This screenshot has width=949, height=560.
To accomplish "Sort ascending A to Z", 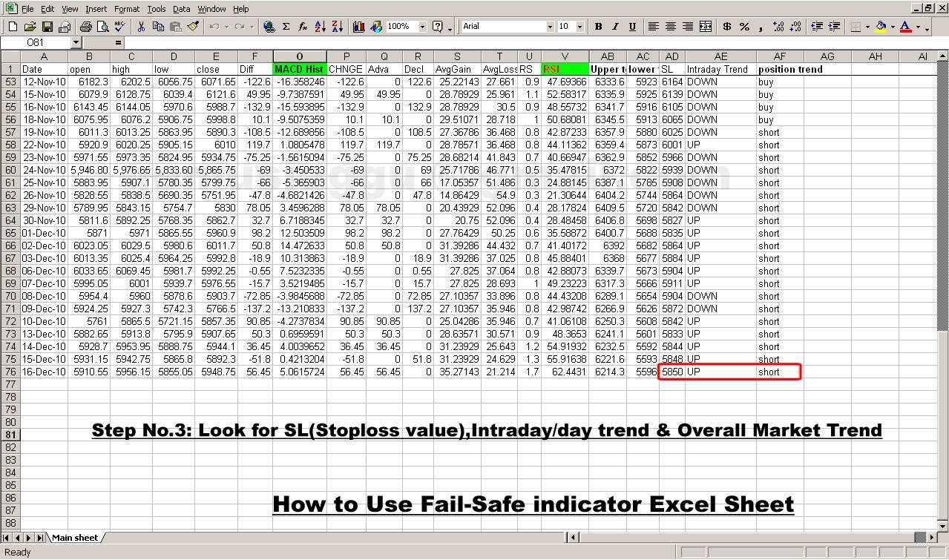I will pos(320,27).
